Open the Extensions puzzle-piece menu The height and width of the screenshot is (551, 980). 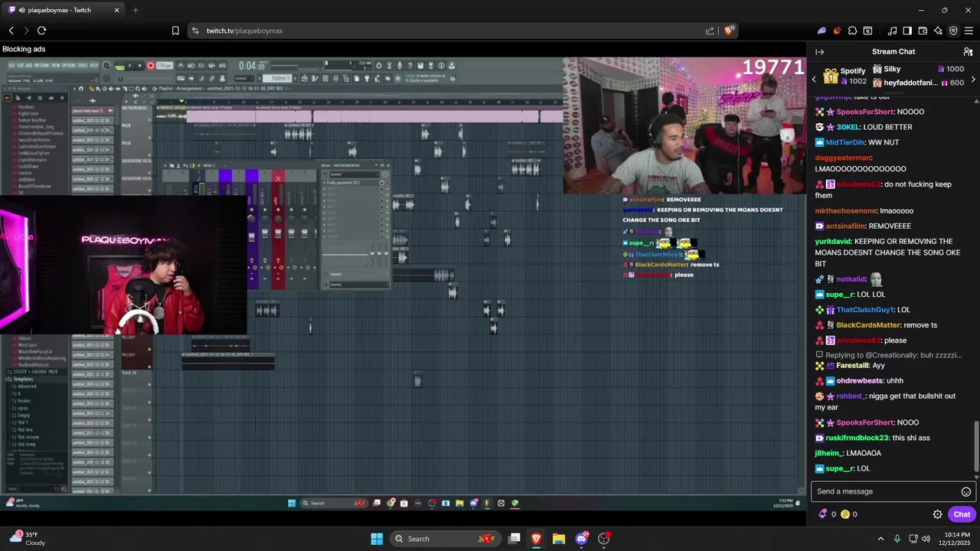click(852, 31)
